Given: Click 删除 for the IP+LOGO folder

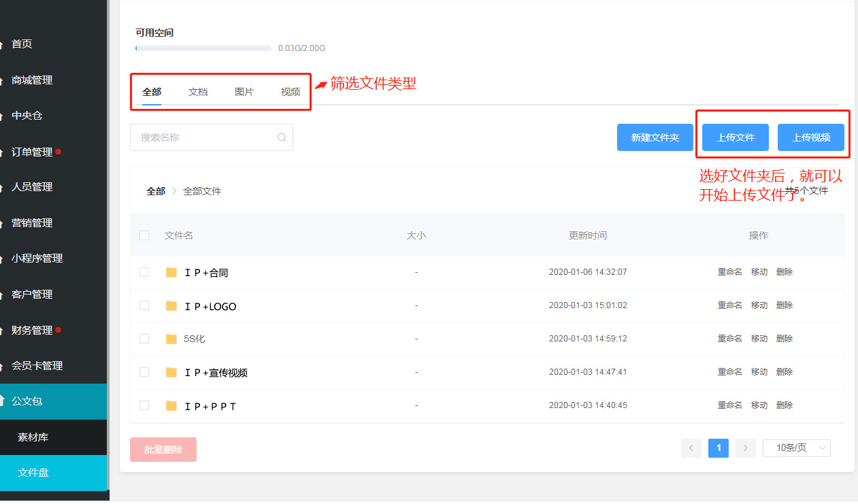Looking at the screenshot, I should point(785,305).
